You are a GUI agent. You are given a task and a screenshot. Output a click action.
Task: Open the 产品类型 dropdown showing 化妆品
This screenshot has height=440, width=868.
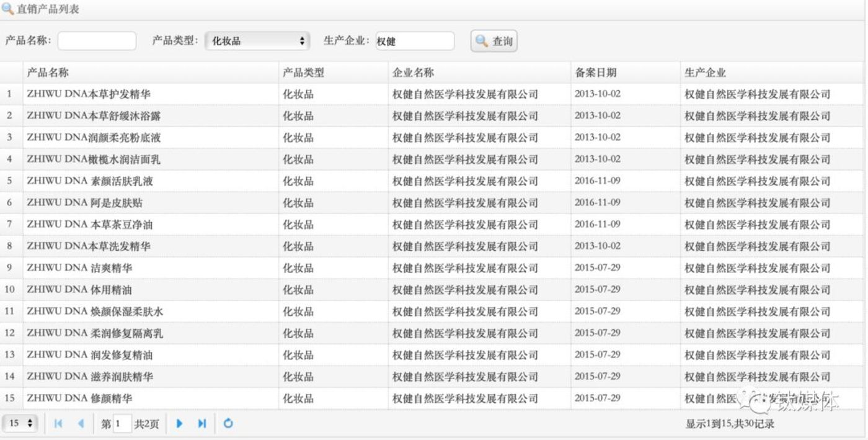pyautogui.click(x=257, y=41)
